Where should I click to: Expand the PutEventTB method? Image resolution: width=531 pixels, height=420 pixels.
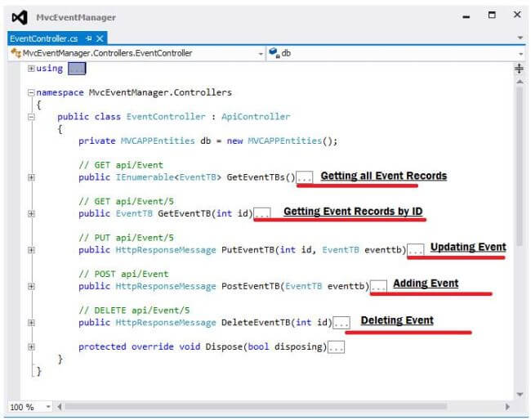(31, 250)
